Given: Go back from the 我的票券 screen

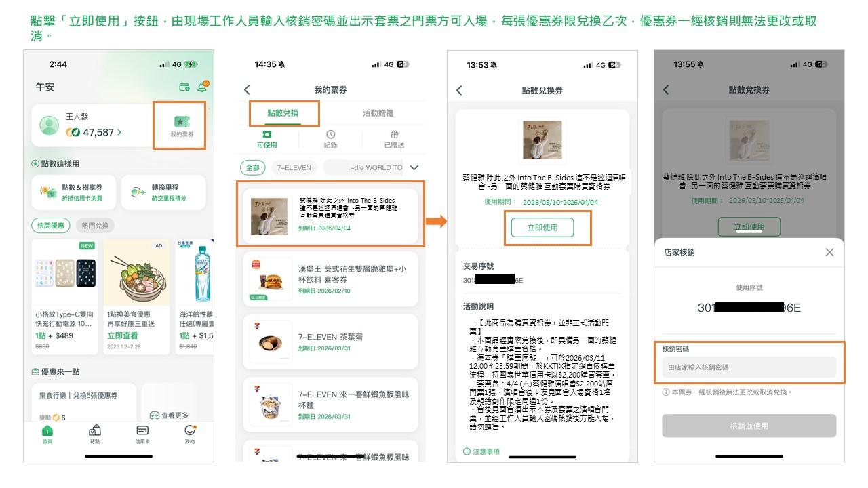Looking at the screenshot, I should coord(247,89).
